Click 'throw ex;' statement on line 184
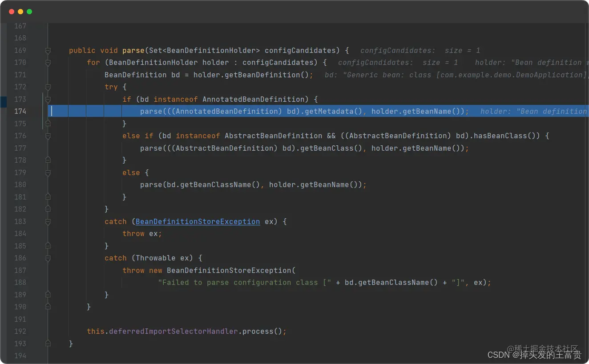This screenshot has width=589, height=364. [142, 233]
